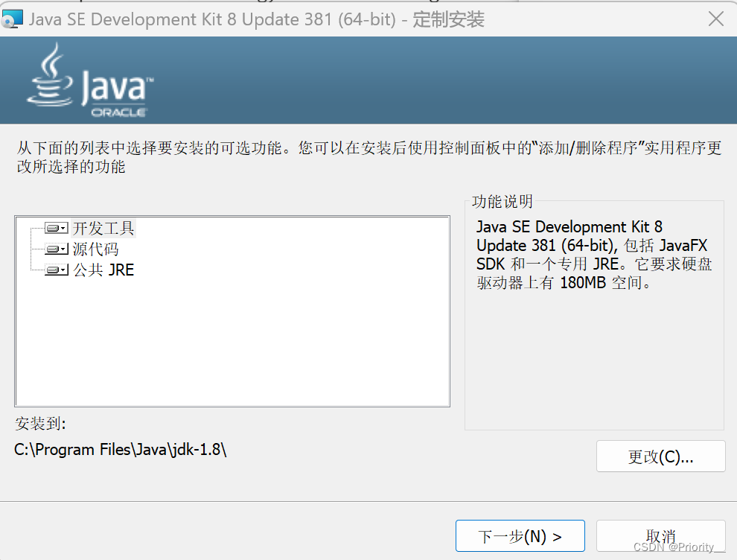Click the Java Oracle logo in banner
Image resolution: width=737 pixels, height=560 pixels.
point(90,80)
